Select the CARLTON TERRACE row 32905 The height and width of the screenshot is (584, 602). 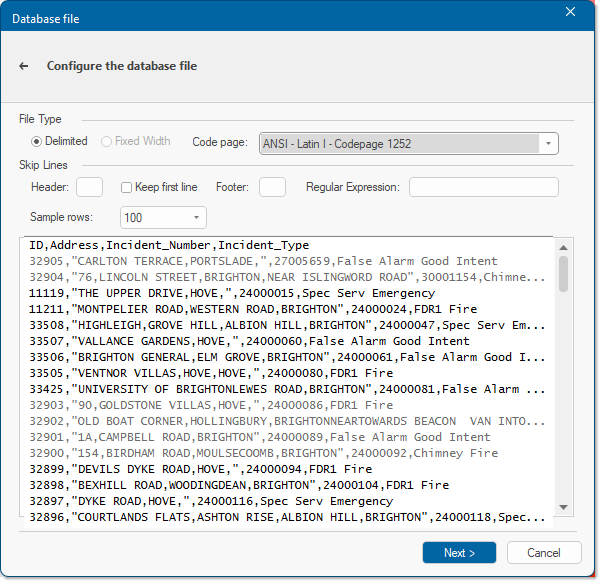pos(288,261)
